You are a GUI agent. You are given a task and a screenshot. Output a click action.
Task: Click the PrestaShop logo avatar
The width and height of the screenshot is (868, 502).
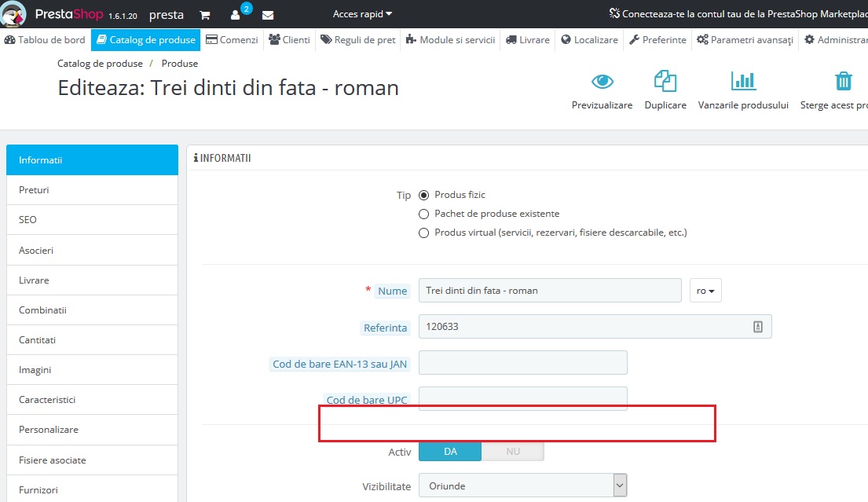[13, 14]
